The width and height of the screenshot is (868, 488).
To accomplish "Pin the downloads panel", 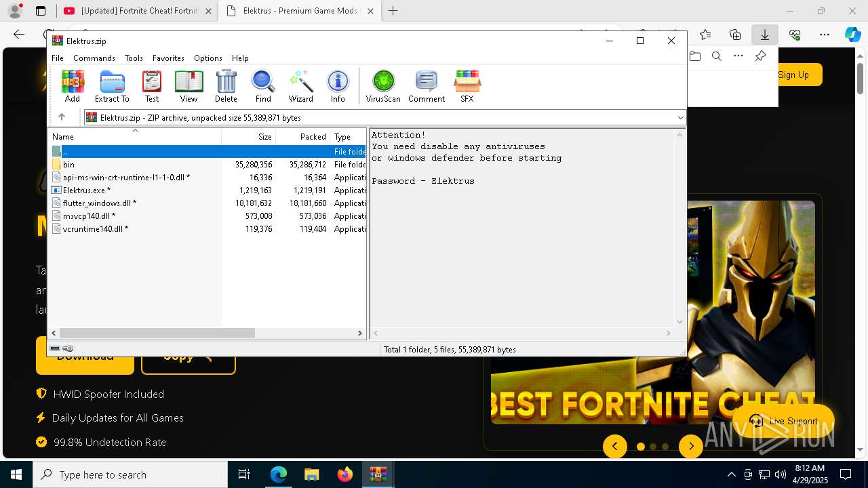I will [760, 56].
